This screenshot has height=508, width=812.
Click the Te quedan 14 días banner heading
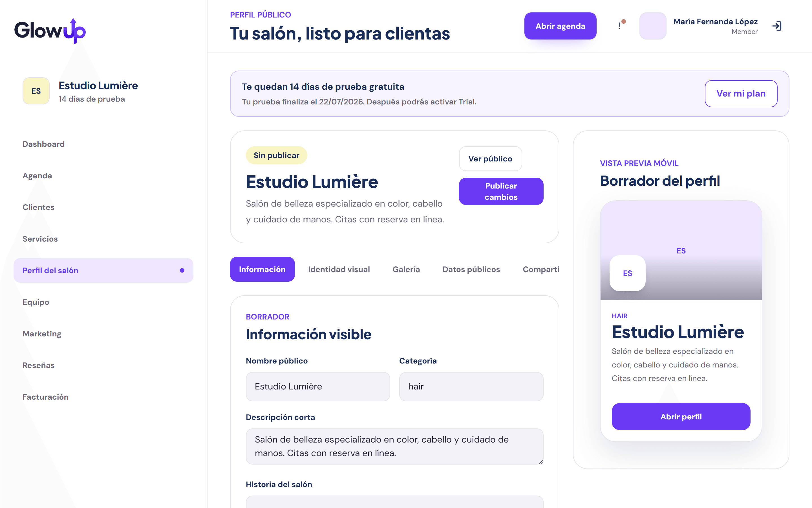point(323,87)
